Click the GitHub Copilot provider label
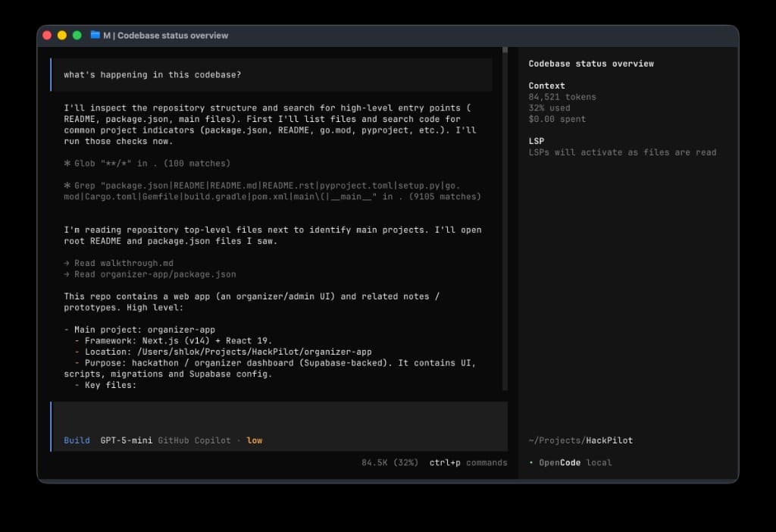 point(194,440)
